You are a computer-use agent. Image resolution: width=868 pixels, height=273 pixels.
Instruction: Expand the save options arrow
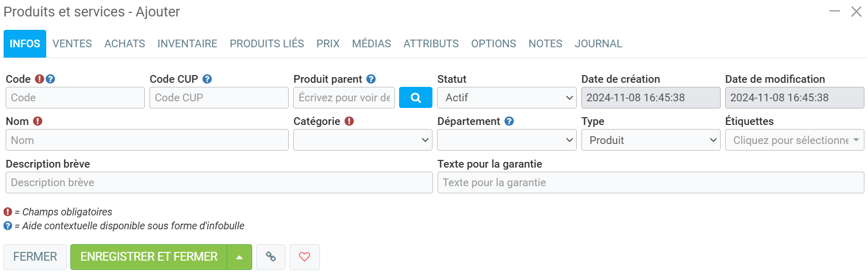tap(239, 257)
